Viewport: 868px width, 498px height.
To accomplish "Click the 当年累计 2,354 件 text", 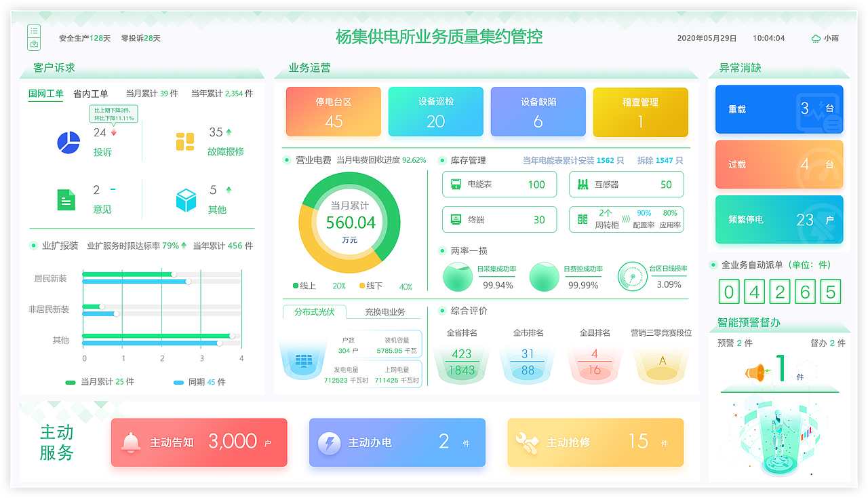I will tap(222, 94).
